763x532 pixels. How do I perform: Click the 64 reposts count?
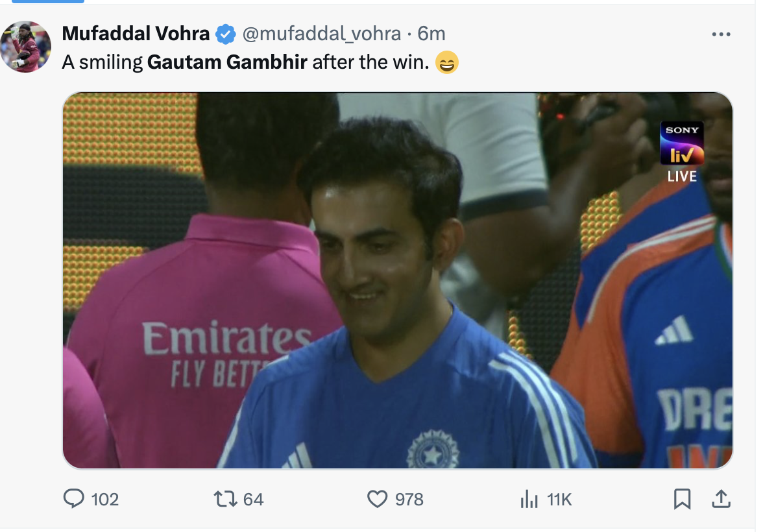tap(253, 499)
